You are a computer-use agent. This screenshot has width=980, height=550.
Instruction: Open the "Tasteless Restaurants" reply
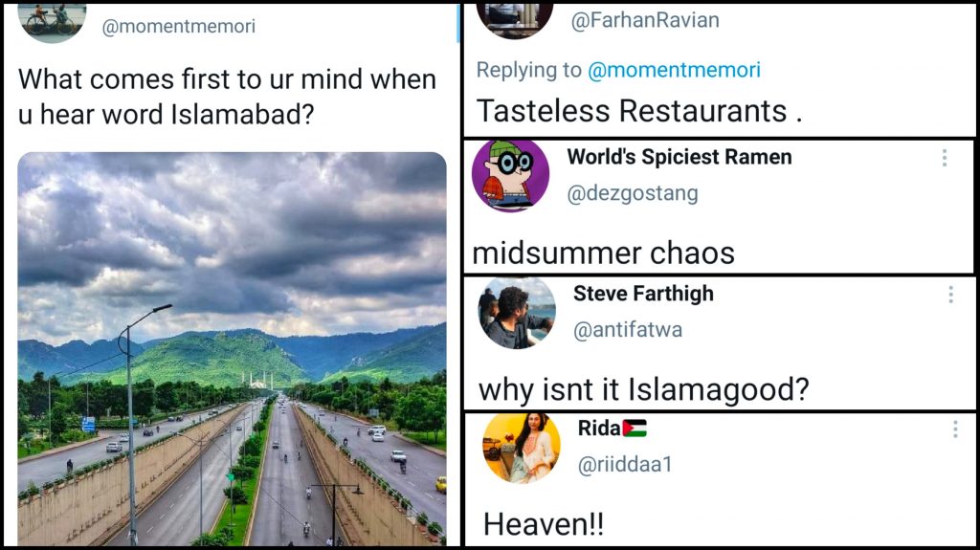click(x=638, y=111)
